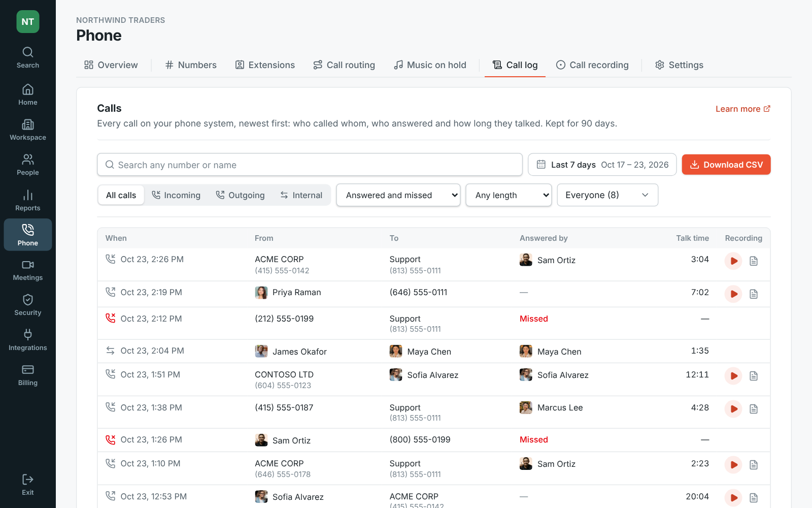Open the Learn more link

(x=743, y=109)
